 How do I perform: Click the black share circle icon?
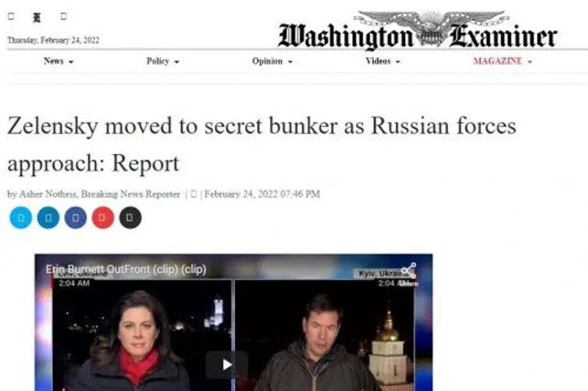coord(130,218)
